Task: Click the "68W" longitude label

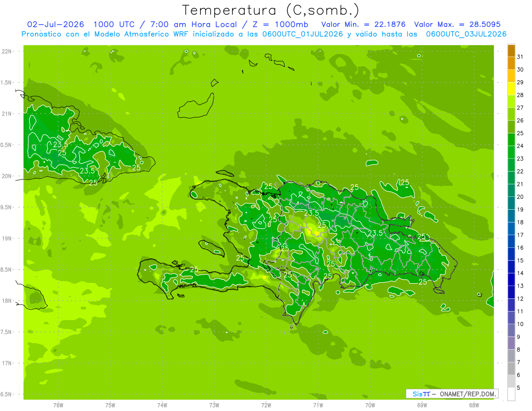Action: click(x=474, y=405)
